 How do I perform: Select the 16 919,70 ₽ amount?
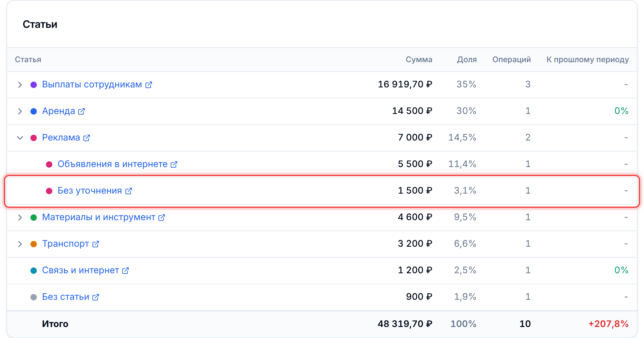pyautogui.click(x=405, y=84)
